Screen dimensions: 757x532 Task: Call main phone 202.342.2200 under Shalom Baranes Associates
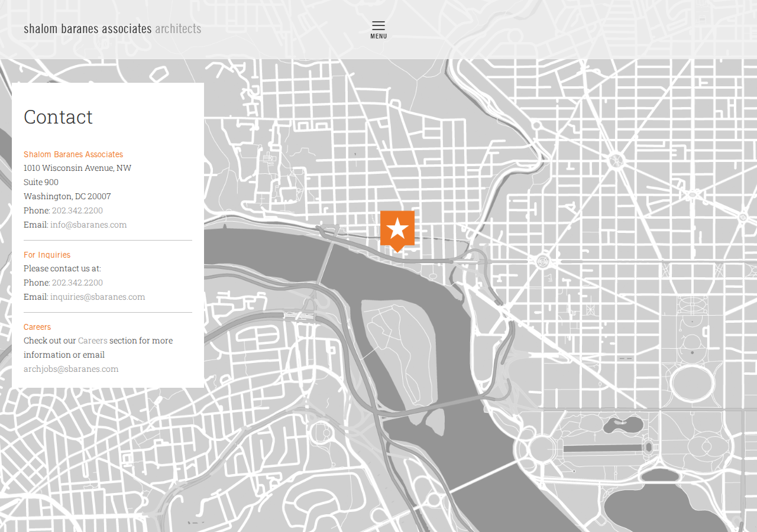(x=77, y=210)
